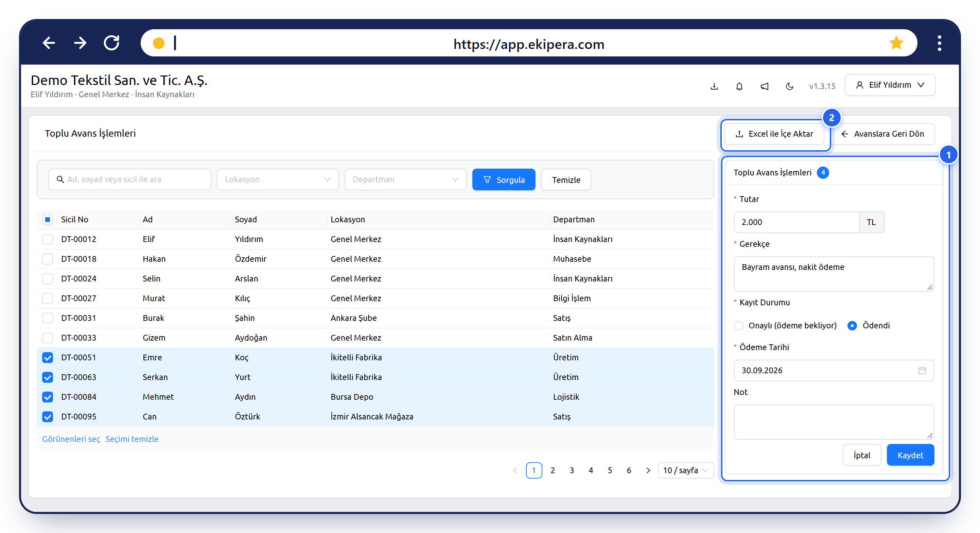
Task: Go to page 6 of the table
Action: pyautogui.click(x=629, y=470)
